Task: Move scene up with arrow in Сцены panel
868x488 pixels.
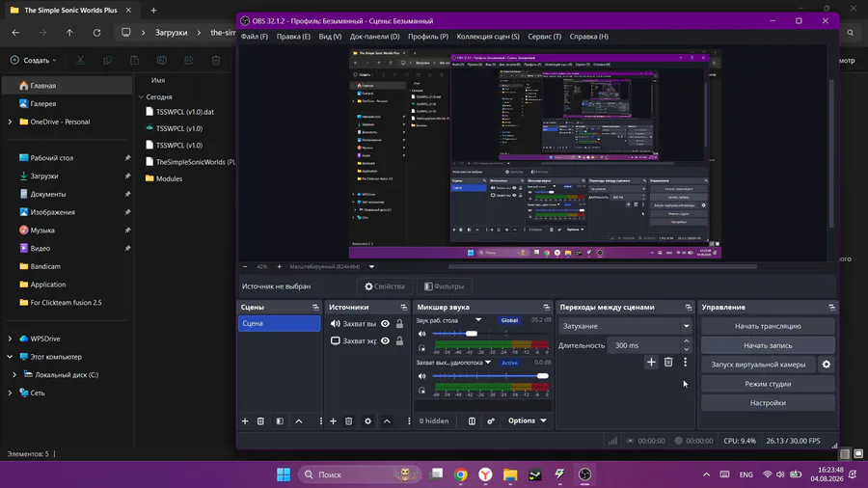Action: 299,421
